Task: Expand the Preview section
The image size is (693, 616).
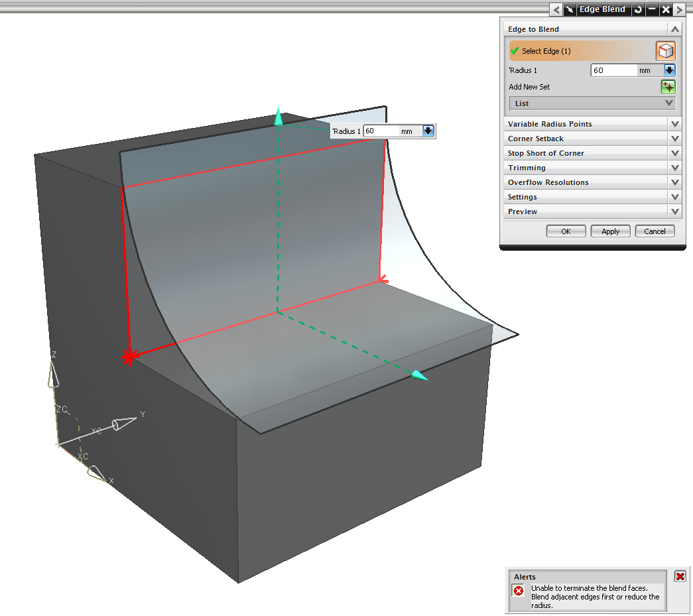Action: [x=675, y=212]
